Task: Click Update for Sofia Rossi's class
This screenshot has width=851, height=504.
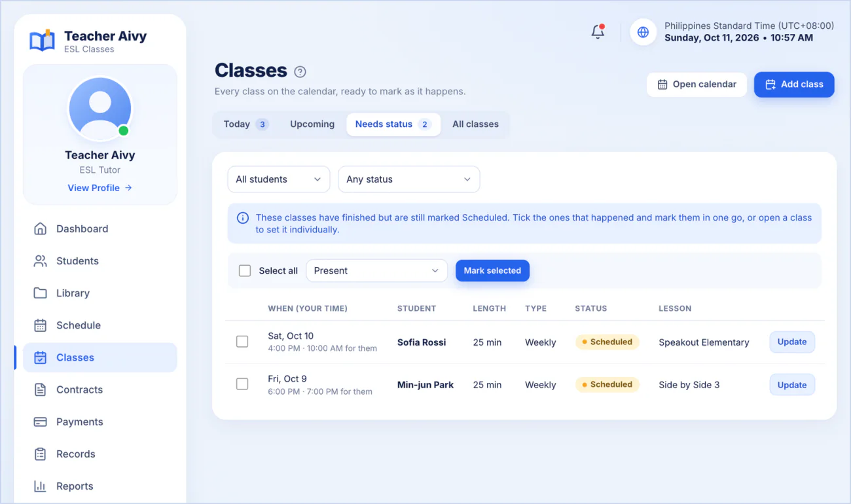Action: [792, 342]
